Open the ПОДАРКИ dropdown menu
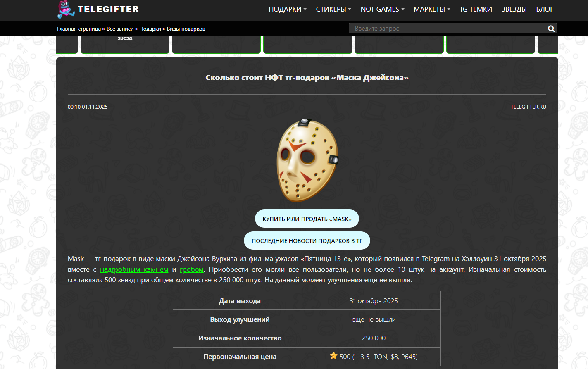The height and width of the screenshot is (369, 588). tap(288, 9)
